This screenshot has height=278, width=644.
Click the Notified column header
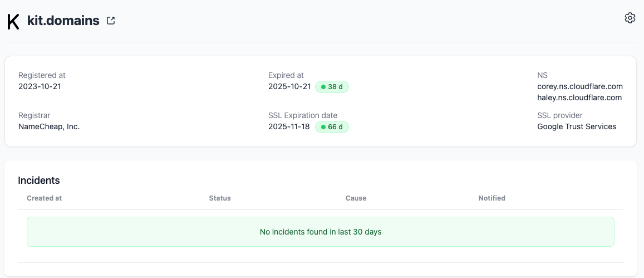(x=491, y=198)
